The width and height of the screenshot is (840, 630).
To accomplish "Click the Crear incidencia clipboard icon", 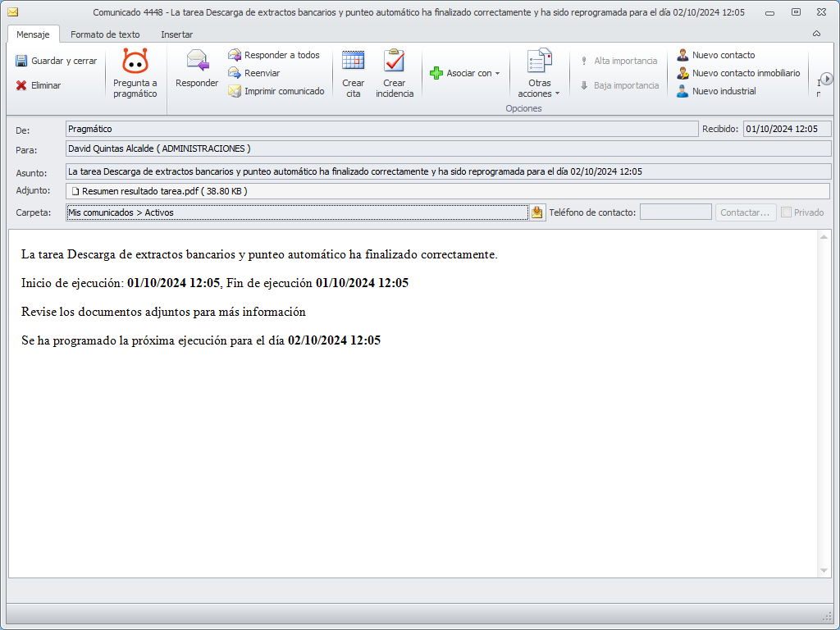I will (395, 61).
